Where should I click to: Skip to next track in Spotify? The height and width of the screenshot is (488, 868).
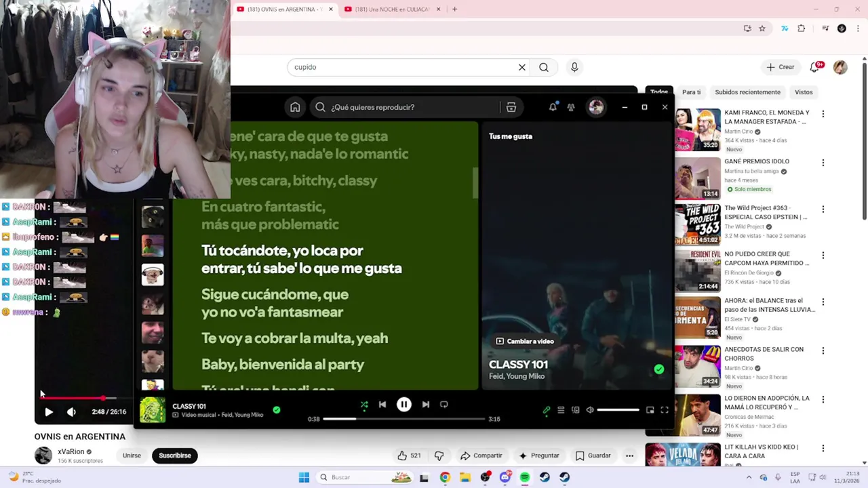tap(425, 405)
